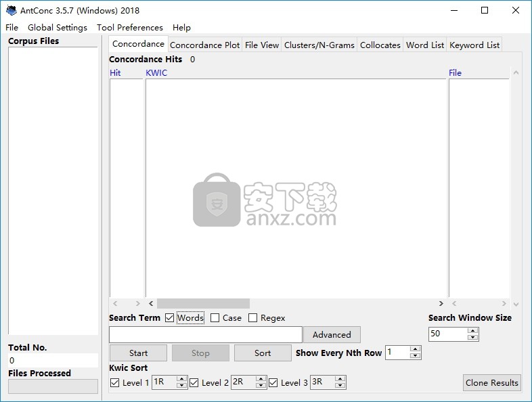Click the KWIC scrollbar right arrow

point(441,303)
